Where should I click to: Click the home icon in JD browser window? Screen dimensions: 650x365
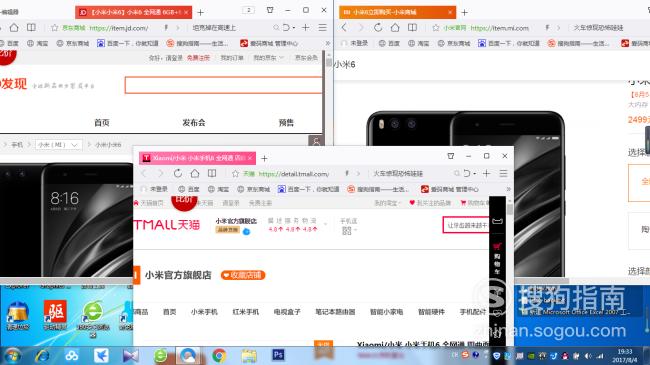click(x=14, y=28)
